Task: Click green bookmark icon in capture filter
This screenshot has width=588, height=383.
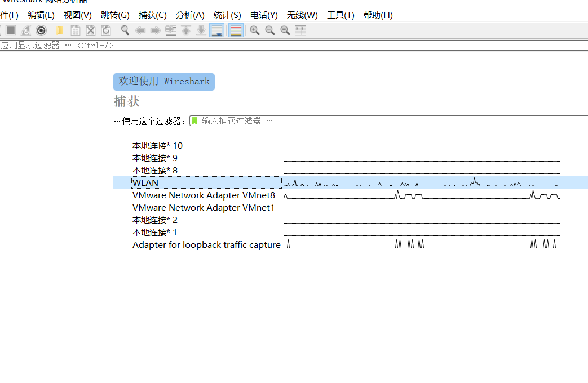Action: (194, 121)
